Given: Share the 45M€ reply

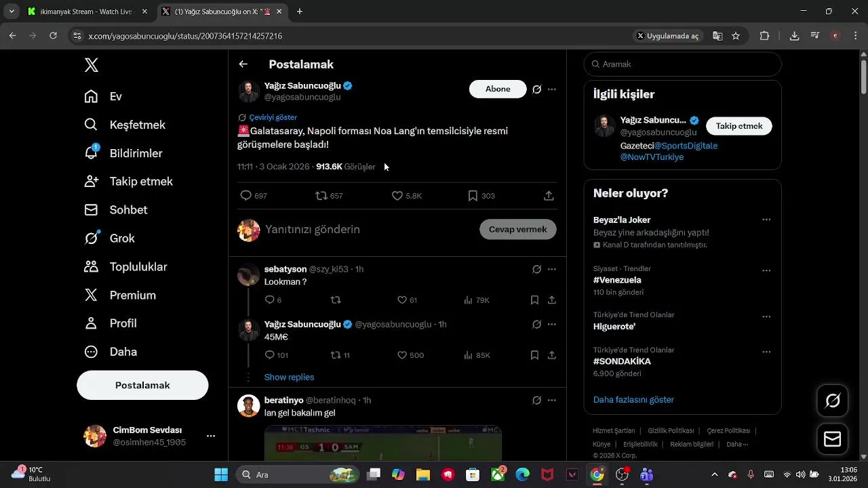Looking at the screenshot, I should (552, 355).
